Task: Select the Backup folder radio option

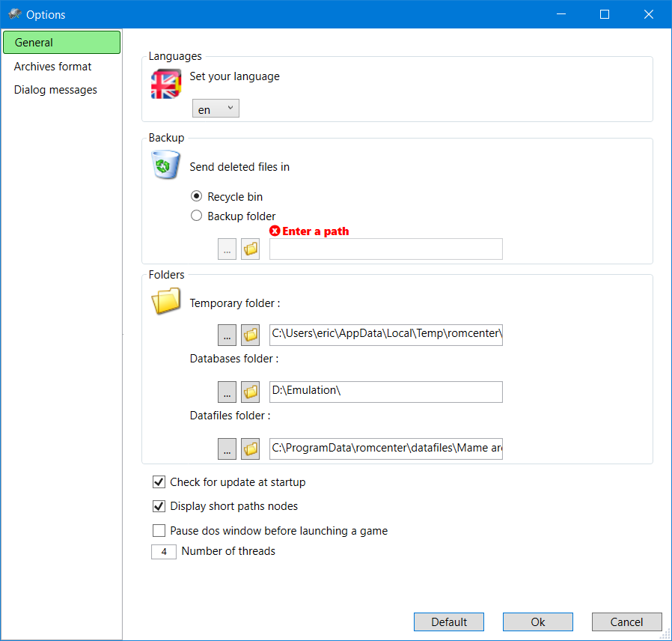Action: tap(197, 216)
